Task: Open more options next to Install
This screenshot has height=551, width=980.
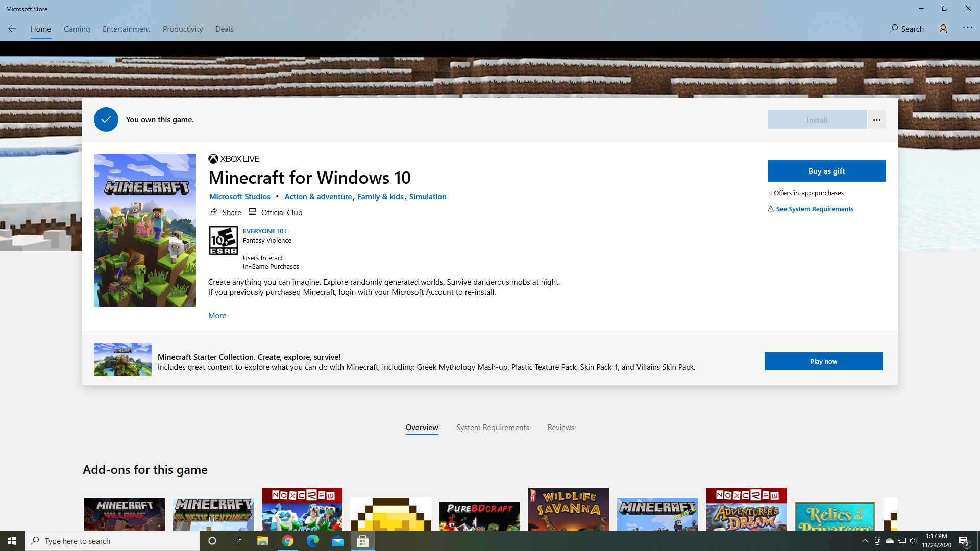Action: click(x=876, y=120)
